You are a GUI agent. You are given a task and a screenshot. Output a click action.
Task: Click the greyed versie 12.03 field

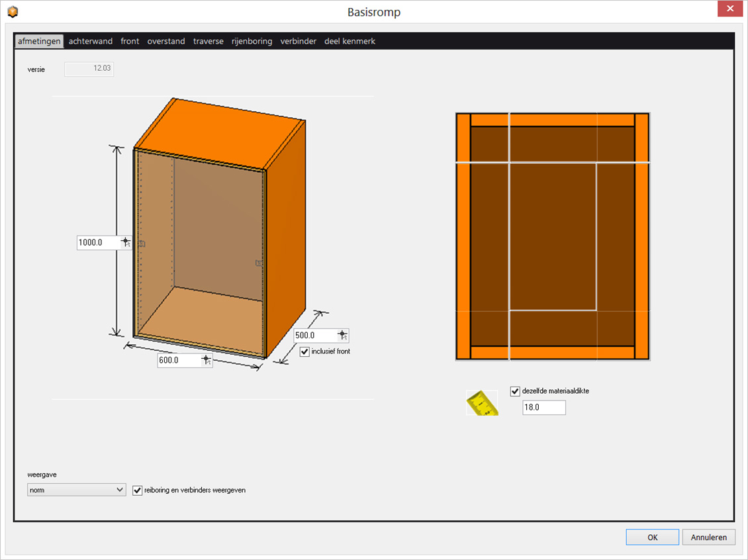[89, 68]
